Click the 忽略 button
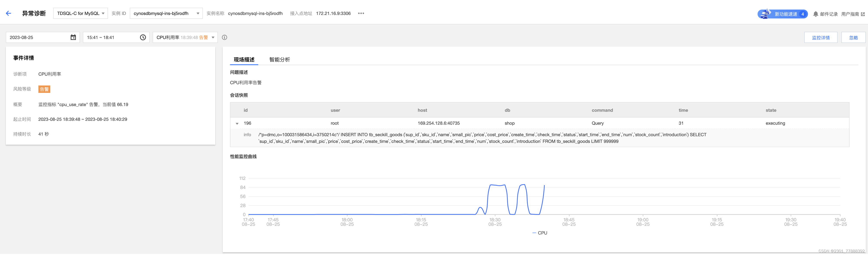 [853, 38]
